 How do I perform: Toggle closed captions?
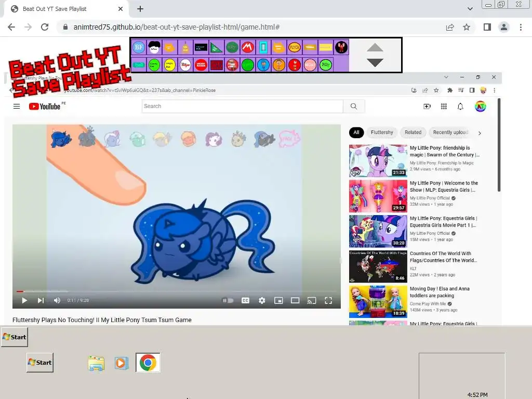coord(245,300)
